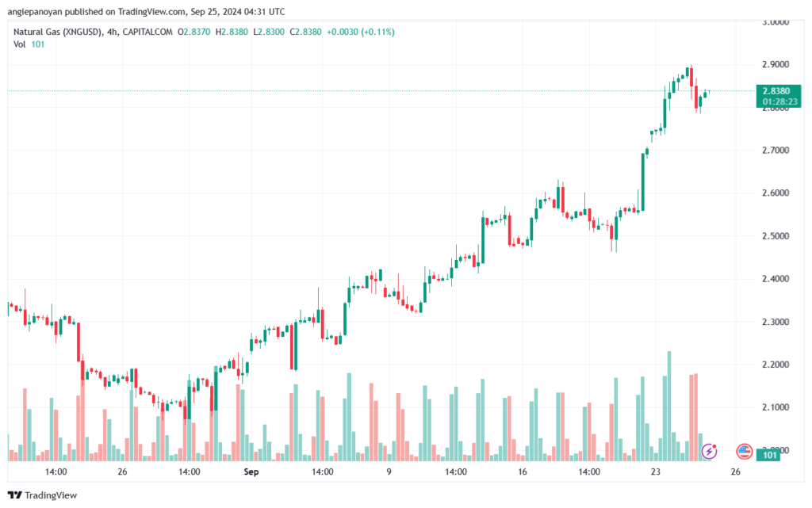Image resolution: width=812 pixels, height=508 pixels.
Task: Click the purple lightning bolt event icon
Action: click(x=709, y=452)
